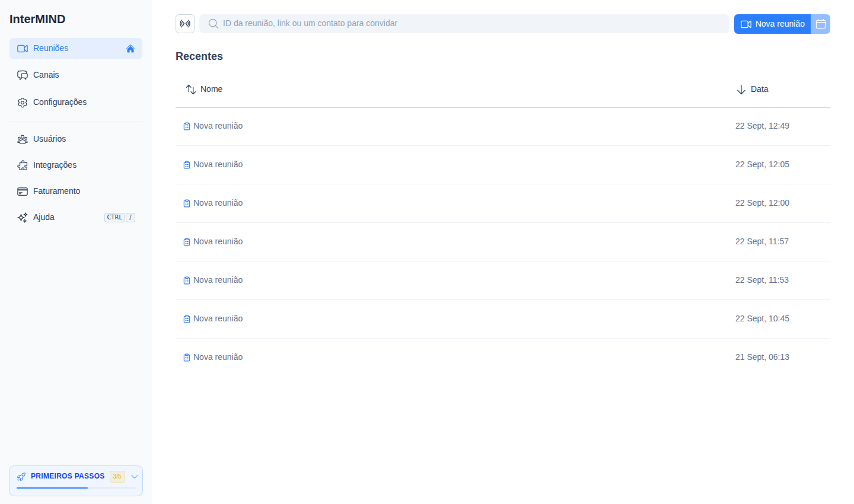Screen dimensions: 854x504
Task: Click the InterMIND logo title
Action: pos(37,19)
